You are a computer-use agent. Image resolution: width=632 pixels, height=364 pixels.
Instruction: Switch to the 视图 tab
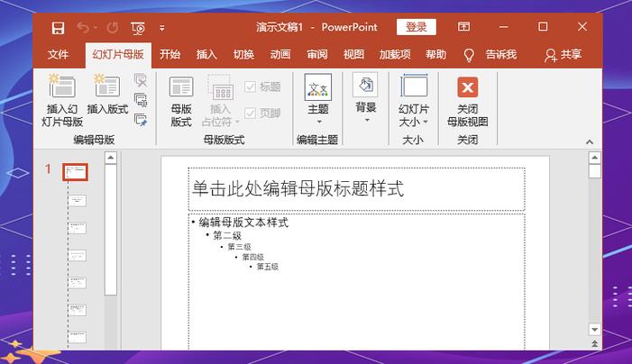[354, 54]
